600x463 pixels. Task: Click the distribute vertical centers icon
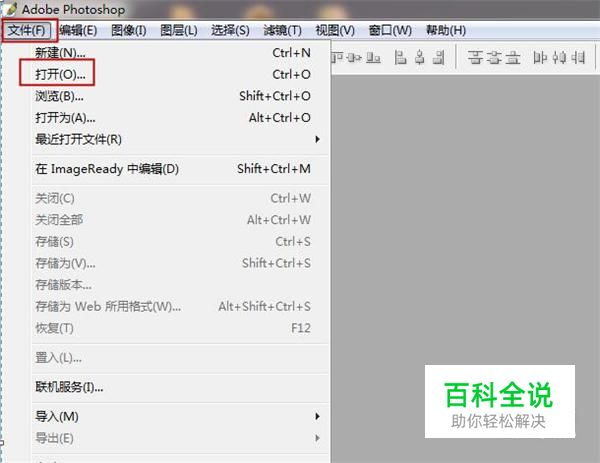pos(494,58)
